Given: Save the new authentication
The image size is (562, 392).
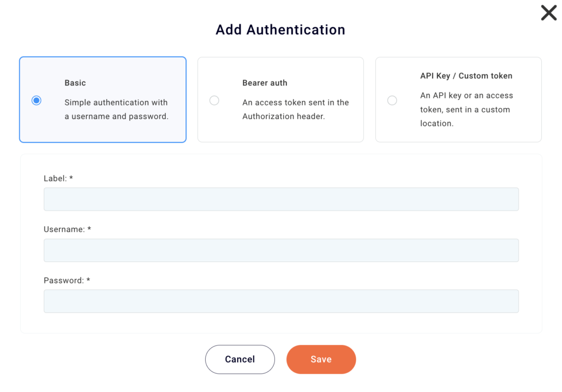Looking at the screenshot, I should (321, 359).
